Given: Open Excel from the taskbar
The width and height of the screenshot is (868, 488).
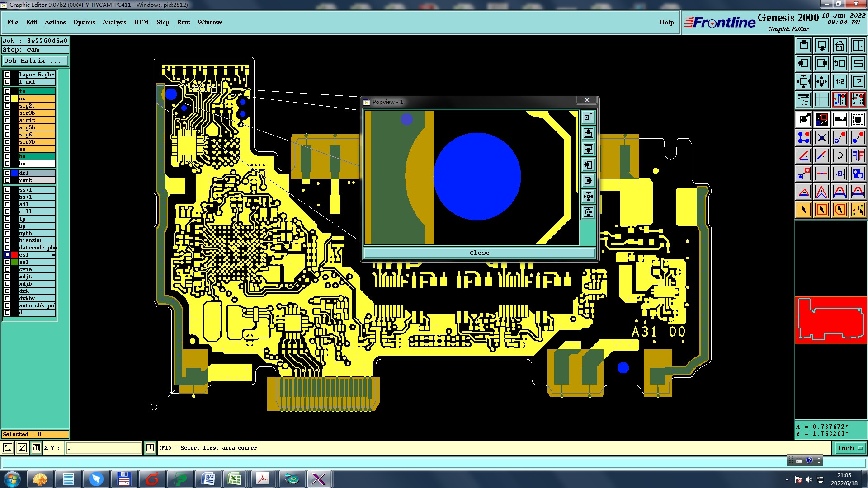Looking at the screenshot, I should [235, 479].
